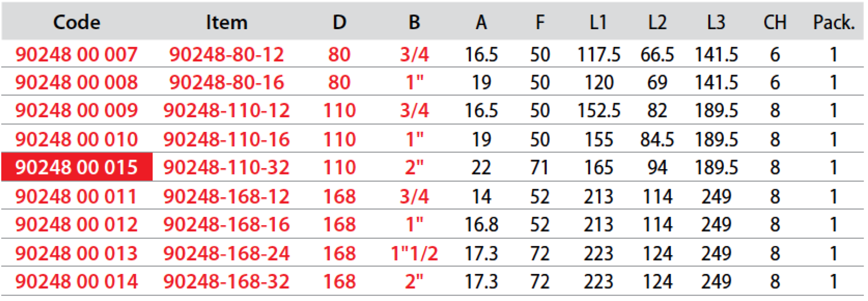Open code 90248 00 011
Image resolution: width=868 pixels, height=301 pixels.
pyautogui.click(x=77, y=197)
